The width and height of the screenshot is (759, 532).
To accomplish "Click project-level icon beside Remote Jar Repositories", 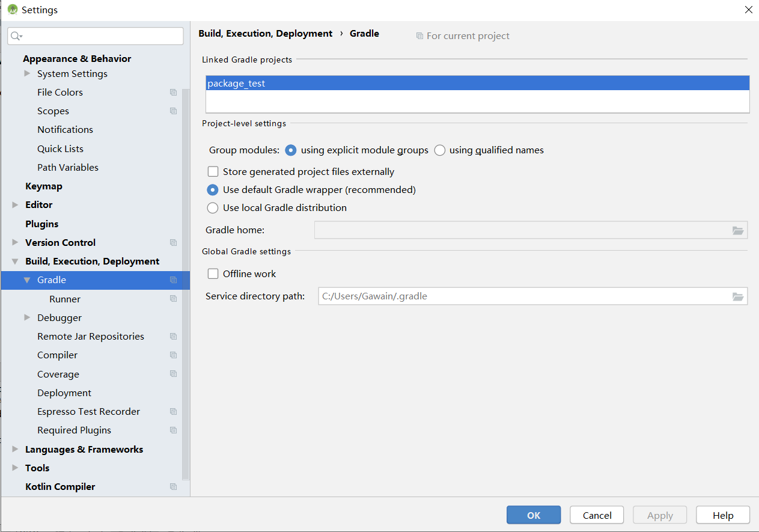I will (173, 337).
